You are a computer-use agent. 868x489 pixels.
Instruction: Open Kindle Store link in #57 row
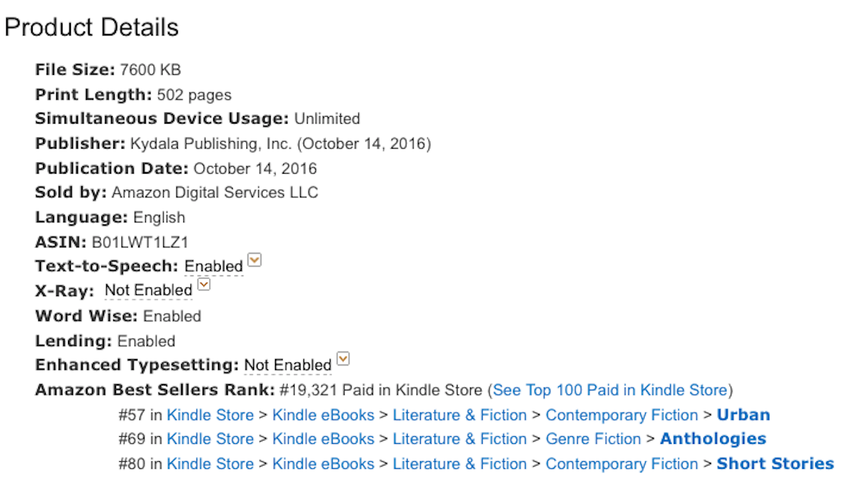[210, 415]
